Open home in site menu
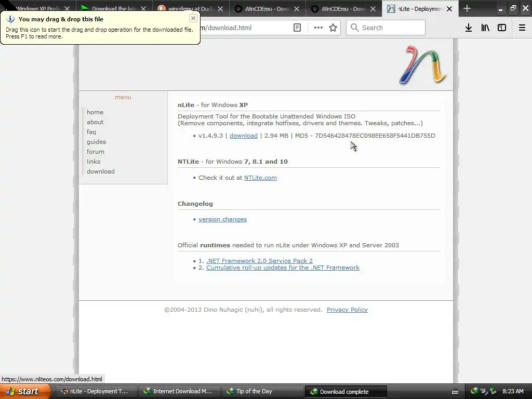This screenshot has width=532, height=399. 95,112
